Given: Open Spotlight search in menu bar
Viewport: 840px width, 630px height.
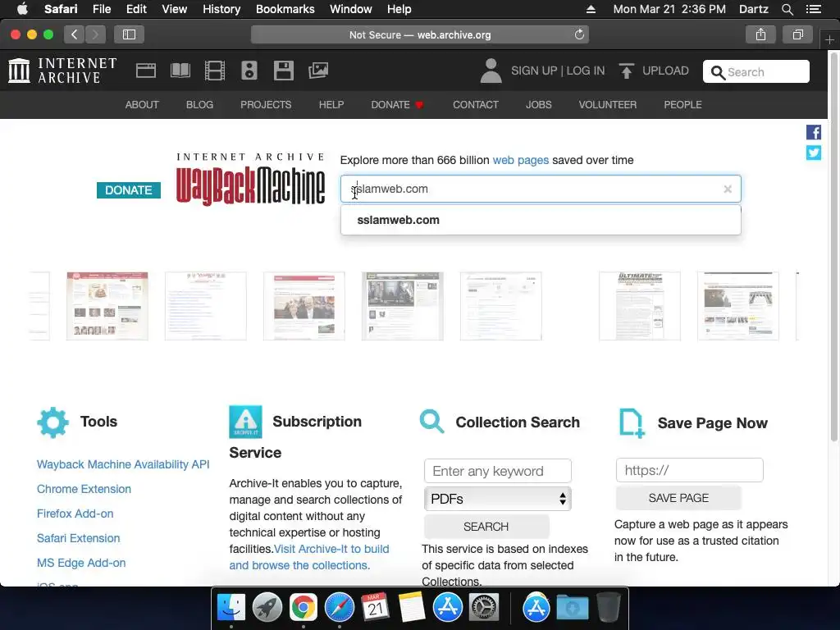Looking at the screenshot, I should (x=787, y=9).
